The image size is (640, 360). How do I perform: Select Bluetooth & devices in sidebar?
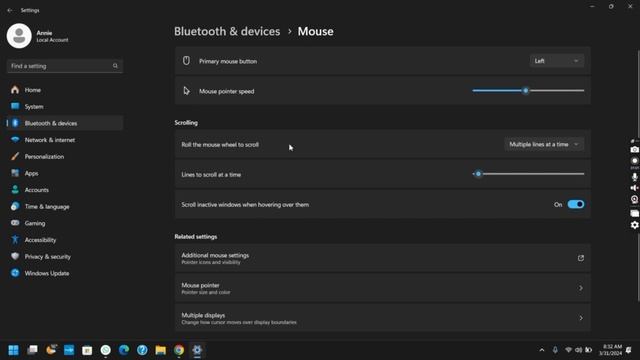pyautogui.click(x=64, y=123)
